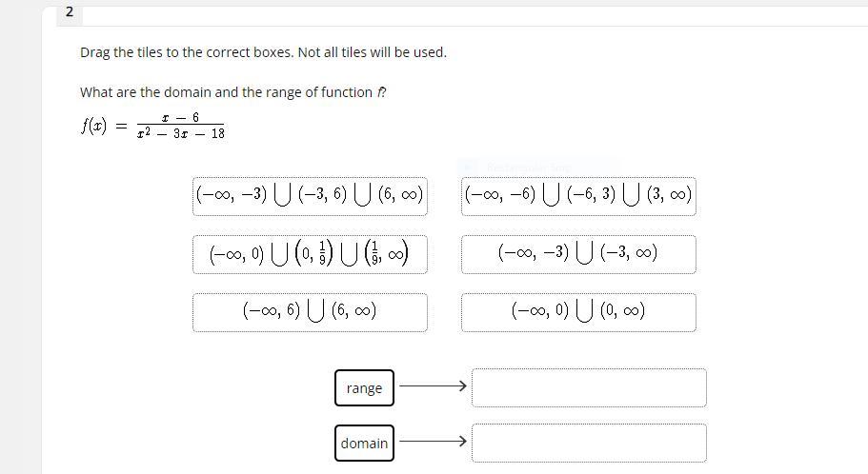The image size is (868, 474).
Task: Pick the tile containing 1/9 intervals
Action: point(310,254)
